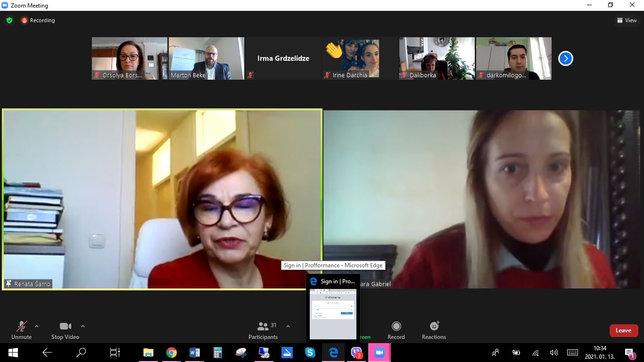Select Marton Beke's video thumbnail
Image resolution: width=644 pixels, height=362 pixels.
point(206,58)
